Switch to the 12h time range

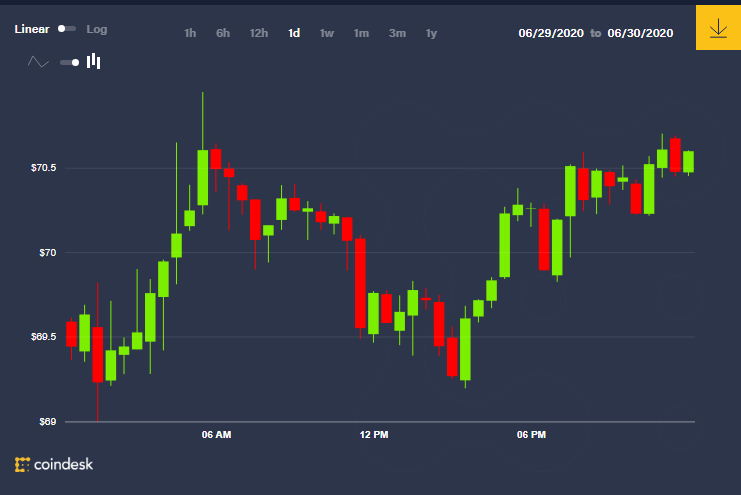pyautogui.click(x=259, y=33)
